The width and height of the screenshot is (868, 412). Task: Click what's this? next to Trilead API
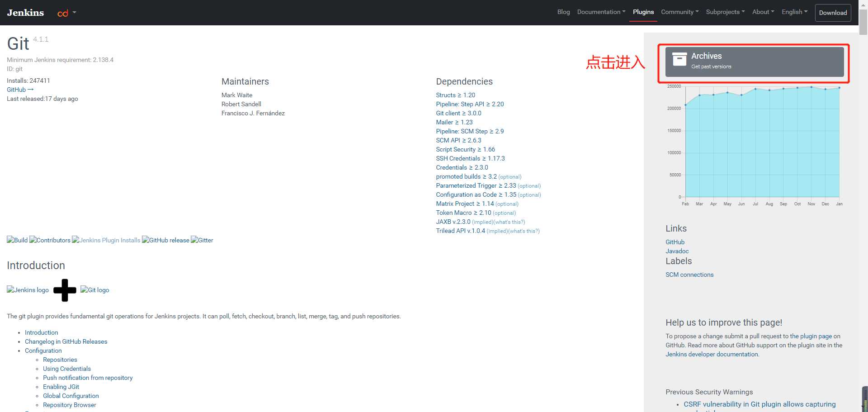(x=524, y=231)
